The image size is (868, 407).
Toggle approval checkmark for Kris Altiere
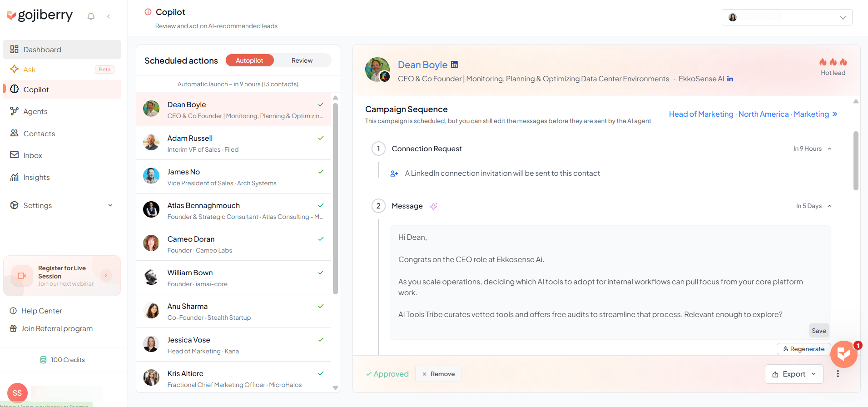coord(321,373)
